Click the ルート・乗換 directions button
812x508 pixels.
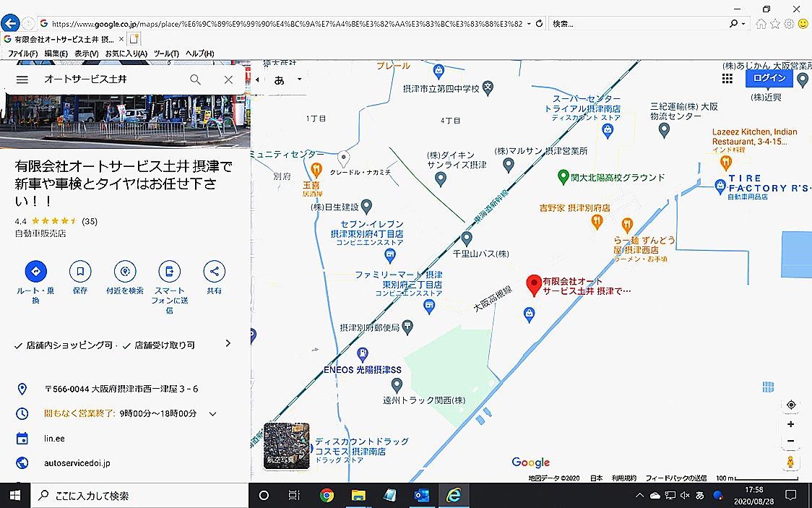35,272
